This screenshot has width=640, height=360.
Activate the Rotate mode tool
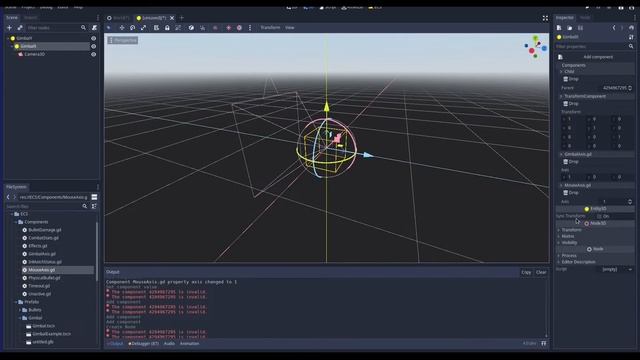click(x=132, y=28)
